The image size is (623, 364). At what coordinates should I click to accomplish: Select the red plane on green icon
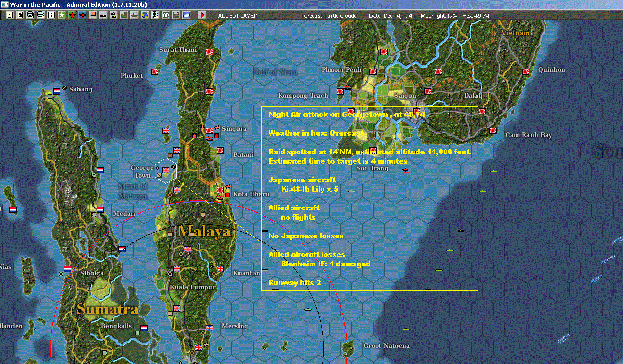pyautogui.click(x=72, y=15)
